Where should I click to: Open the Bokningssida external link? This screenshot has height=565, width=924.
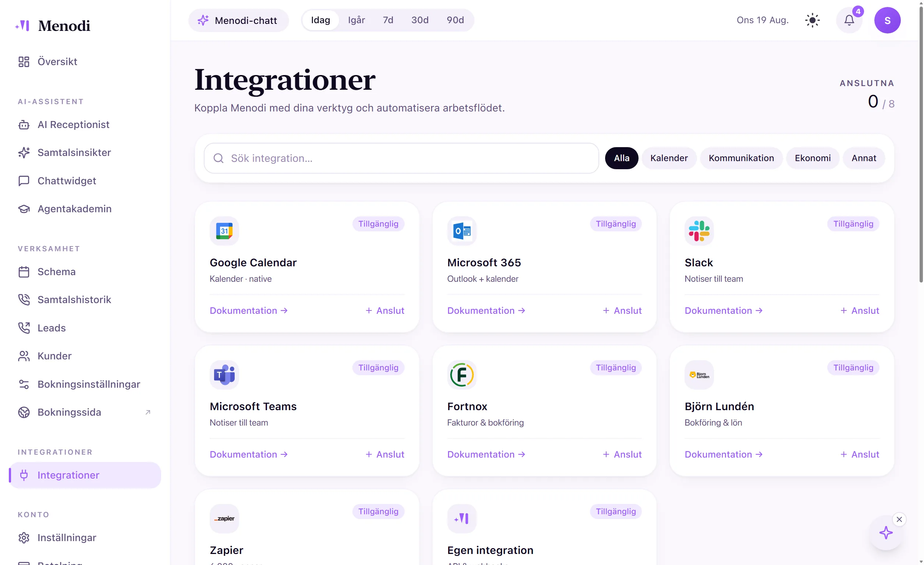tap(85, 412)
